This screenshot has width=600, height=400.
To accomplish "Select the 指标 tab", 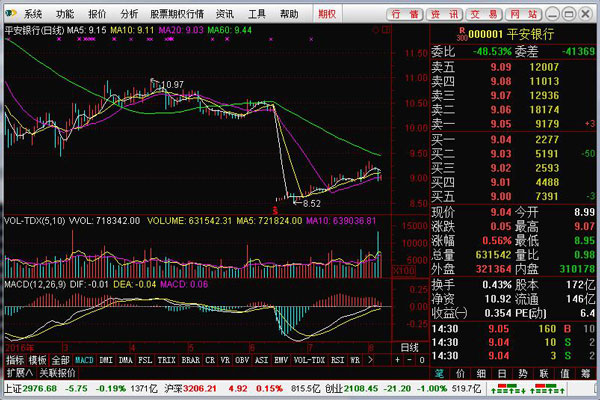I will point(15,360).
